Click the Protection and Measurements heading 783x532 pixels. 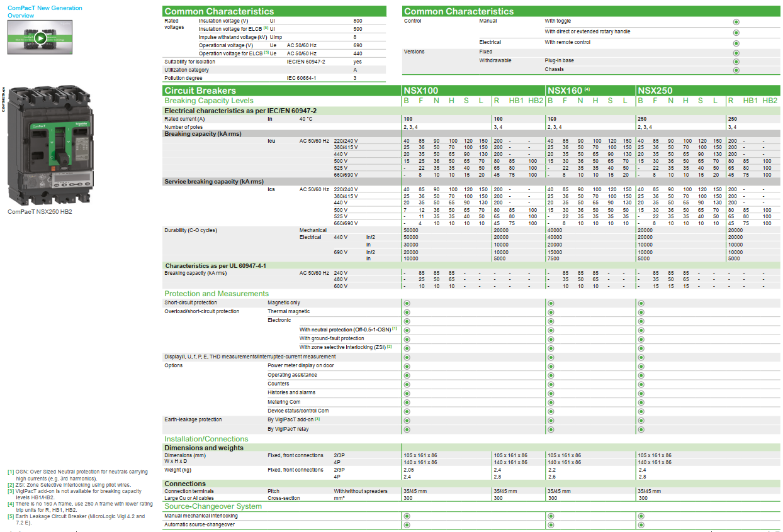click(216, 294)
